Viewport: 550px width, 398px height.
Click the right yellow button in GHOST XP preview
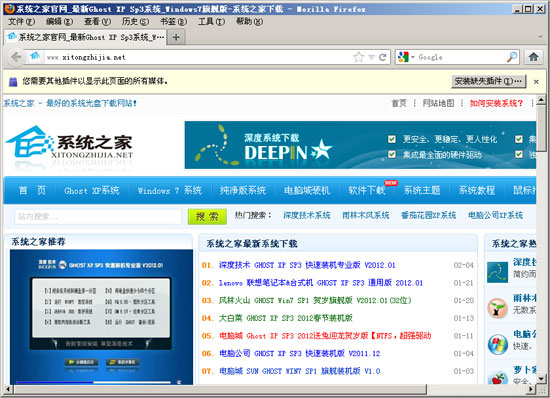(122, 362)
